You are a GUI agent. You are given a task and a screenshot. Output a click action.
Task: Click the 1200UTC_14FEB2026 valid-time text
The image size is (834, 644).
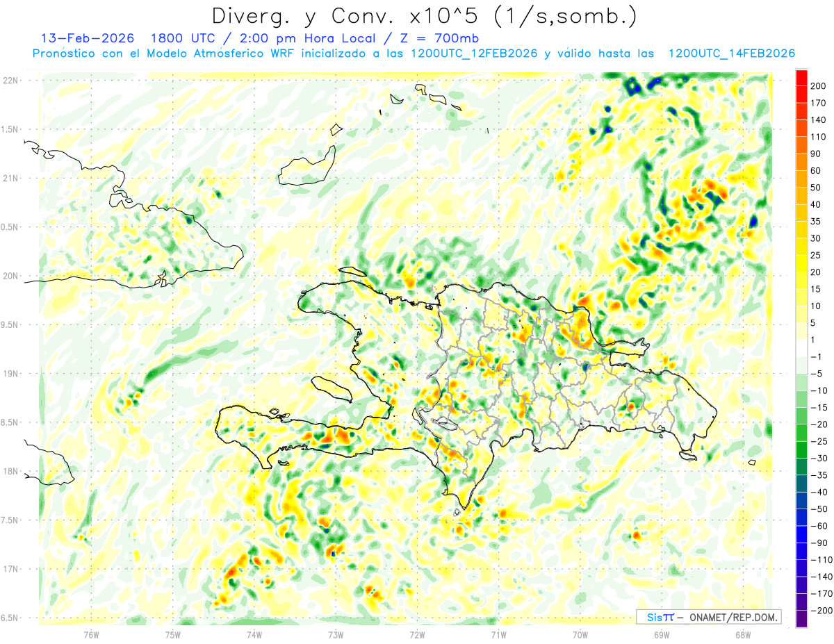tap(731, 53)
